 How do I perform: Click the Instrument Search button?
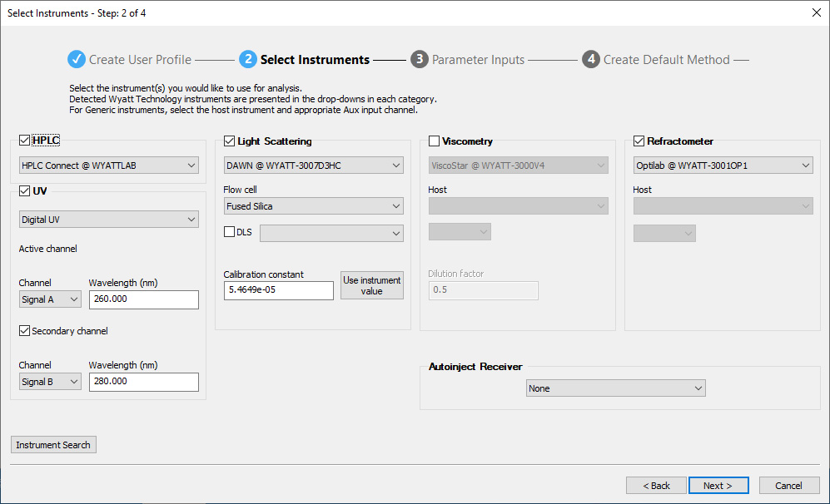coord(53,445)
